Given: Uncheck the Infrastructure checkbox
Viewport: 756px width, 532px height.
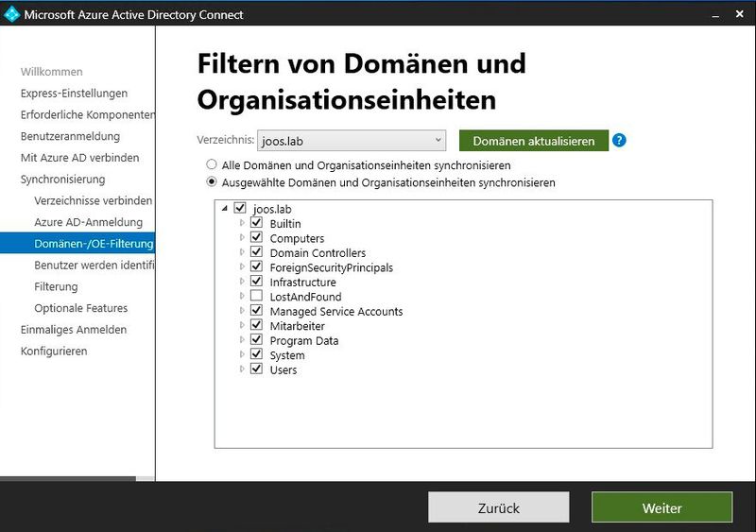Looking at the screenshot, I should [256, 281].
